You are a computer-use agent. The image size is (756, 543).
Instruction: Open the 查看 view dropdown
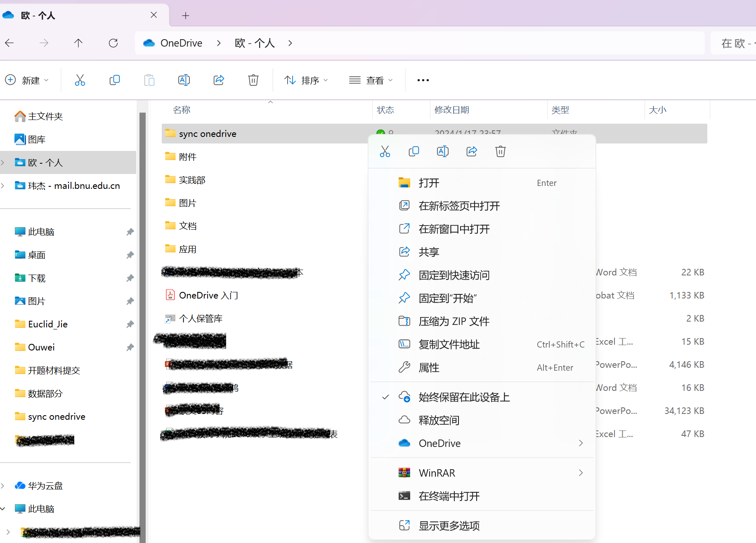pos(371,80)
